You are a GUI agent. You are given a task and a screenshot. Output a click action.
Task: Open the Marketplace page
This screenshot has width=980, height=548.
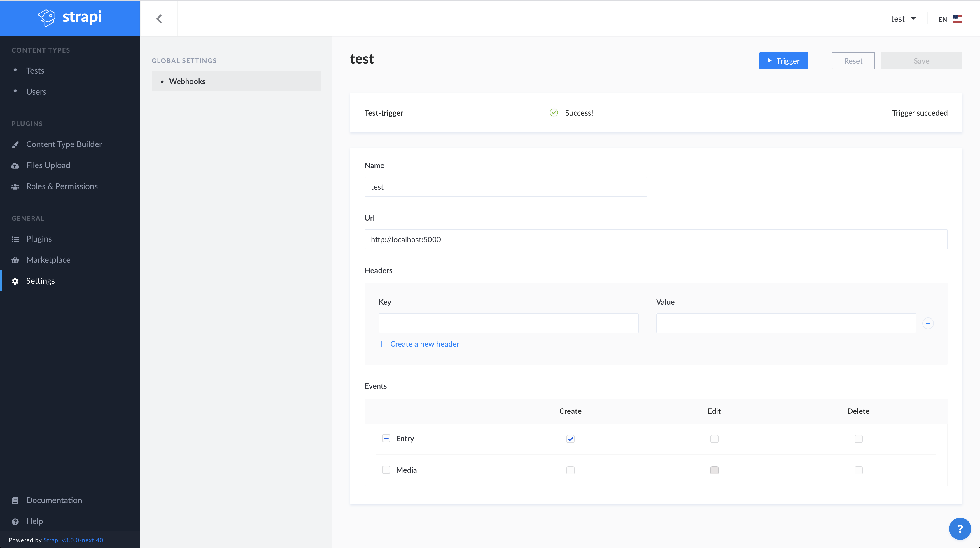[48, 259]
